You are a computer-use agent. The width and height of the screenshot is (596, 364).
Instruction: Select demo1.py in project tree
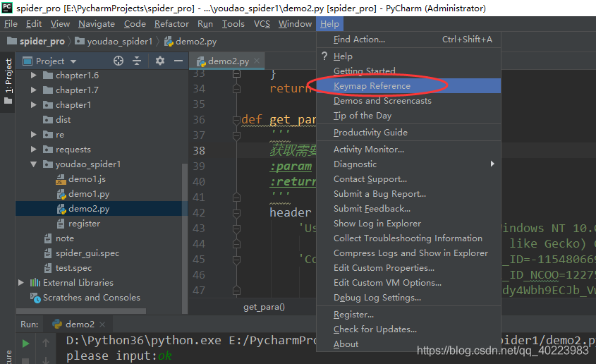click(x=89, y=194)
